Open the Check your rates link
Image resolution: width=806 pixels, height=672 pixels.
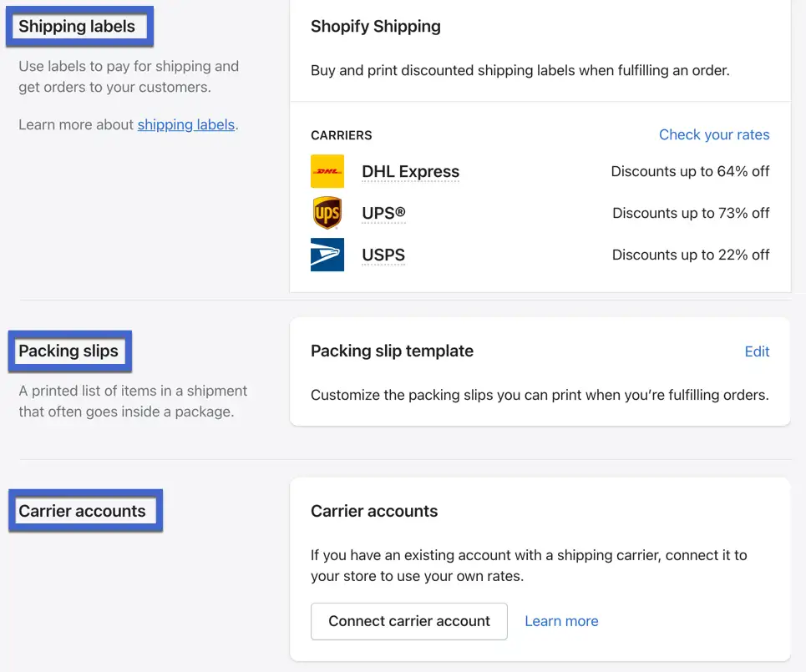click(714, 134)
